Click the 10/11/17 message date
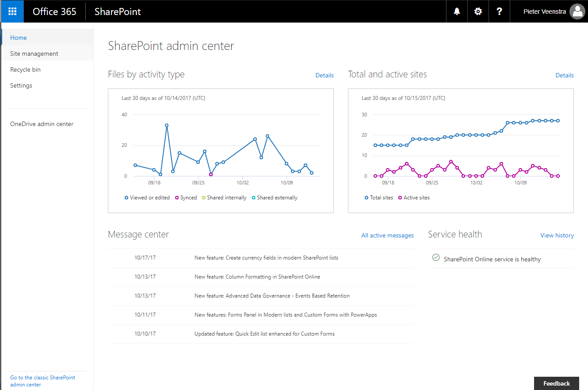 pos(145,315)
